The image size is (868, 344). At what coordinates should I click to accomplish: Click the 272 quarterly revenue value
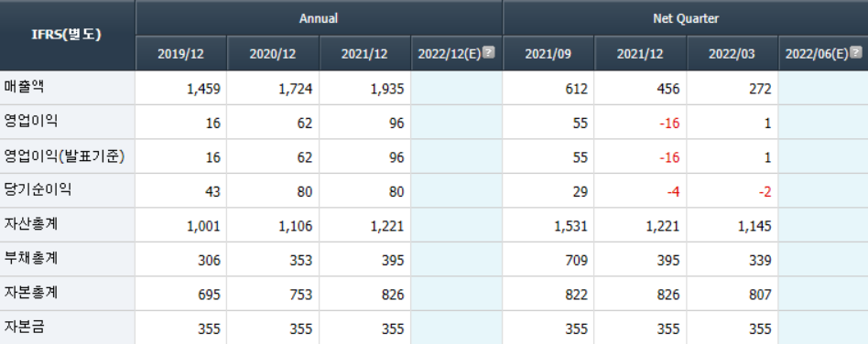(x=761, y=89)
